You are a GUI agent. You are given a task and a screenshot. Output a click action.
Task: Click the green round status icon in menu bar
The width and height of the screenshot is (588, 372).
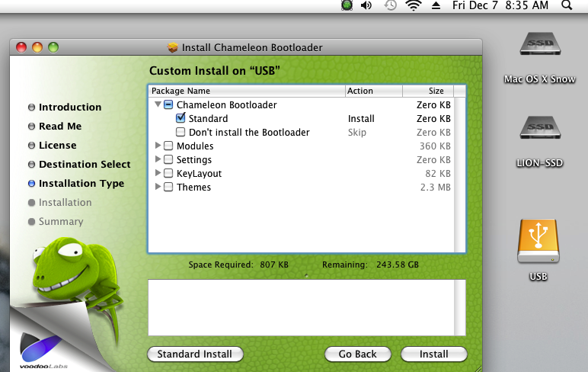point(347,5)
